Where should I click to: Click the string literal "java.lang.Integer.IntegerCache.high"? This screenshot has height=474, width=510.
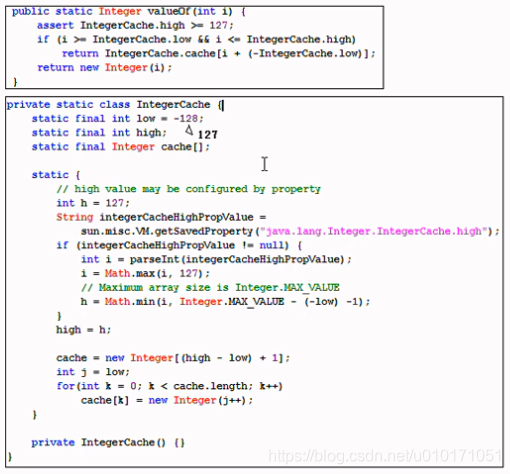coord(374,231)
